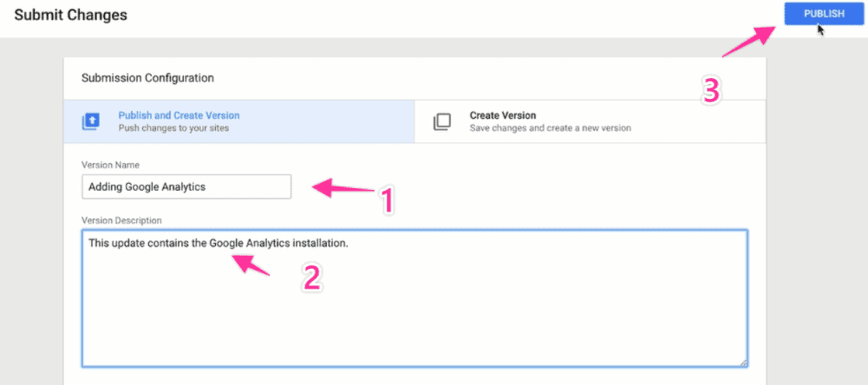Click the pink number 1 annotation

coord(386,200)
